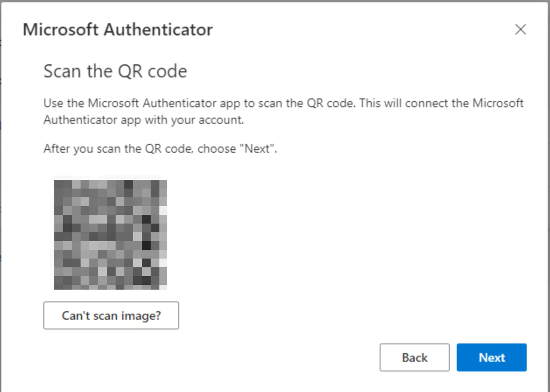This screenshot has height=392, width=550.
Task: Click the "Scan the QR code" heading
Action: [x=115, y=71]
